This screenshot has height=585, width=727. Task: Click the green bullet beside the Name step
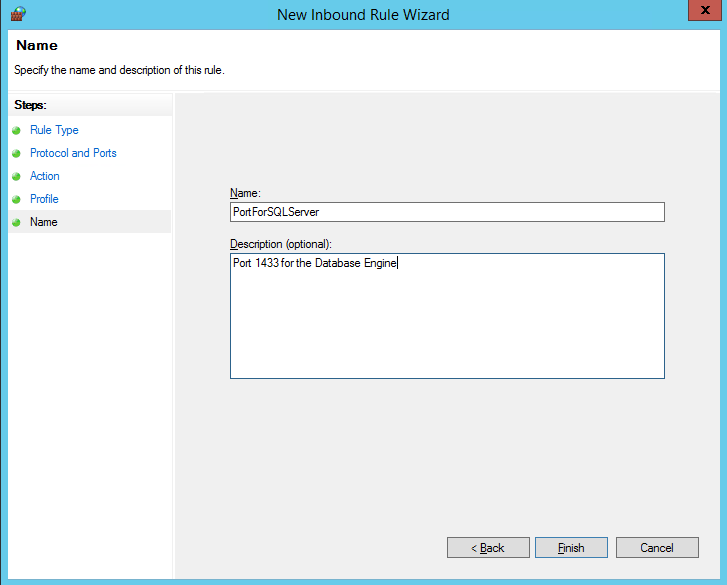16,222
